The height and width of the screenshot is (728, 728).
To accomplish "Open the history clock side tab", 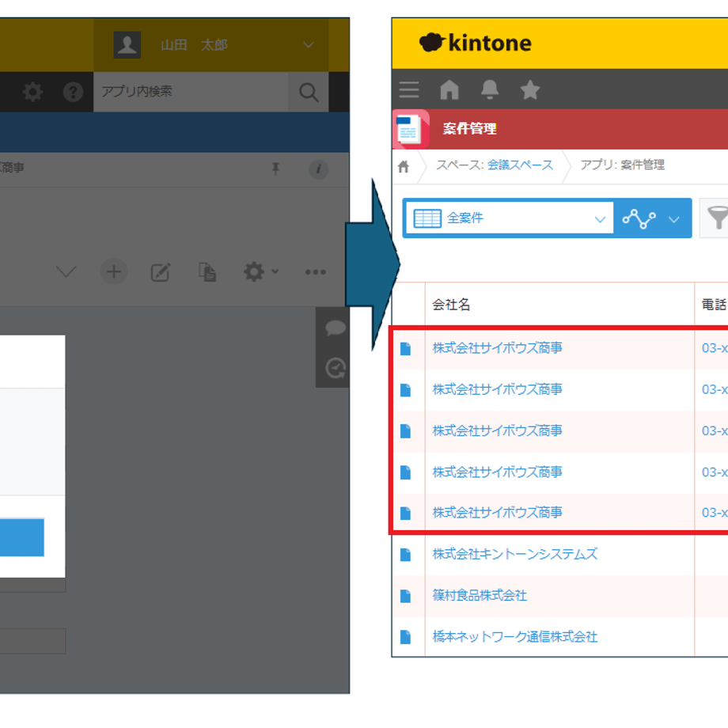I will coord(336,369).
